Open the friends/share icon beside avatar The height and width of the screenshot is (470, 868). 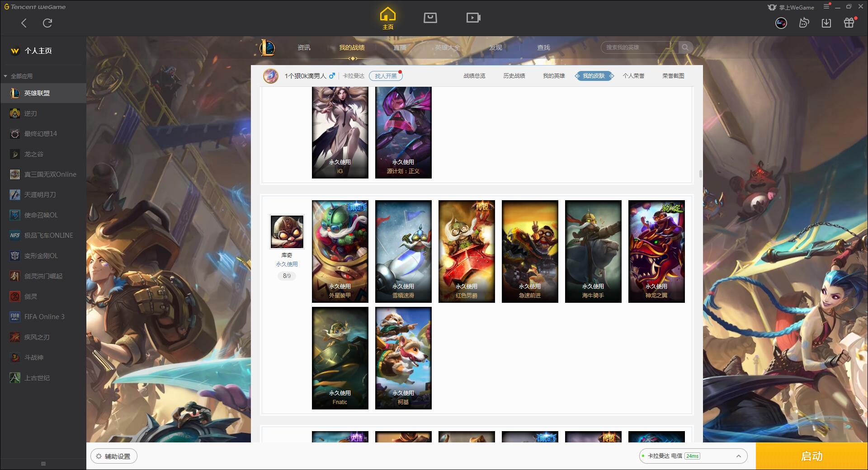pyautogui.click(x=804, y=23)
